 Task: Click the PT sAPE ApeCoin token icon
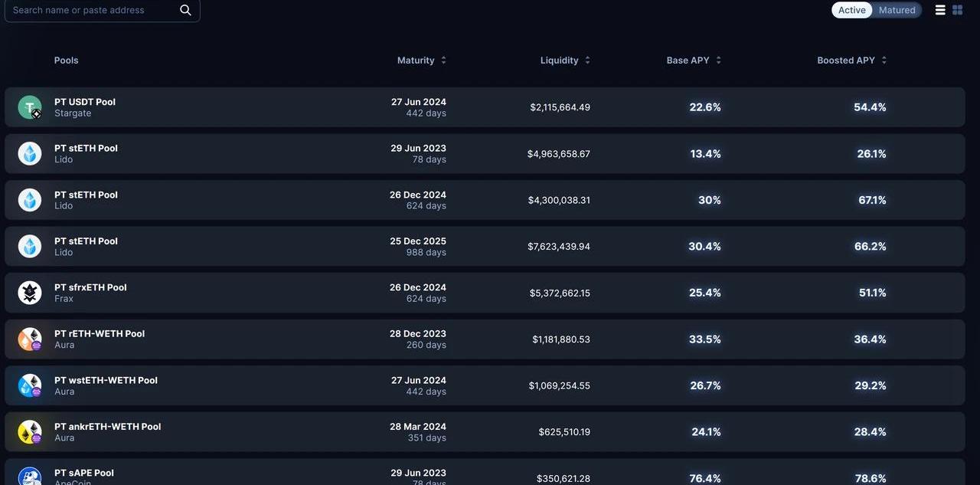[30, 477]
